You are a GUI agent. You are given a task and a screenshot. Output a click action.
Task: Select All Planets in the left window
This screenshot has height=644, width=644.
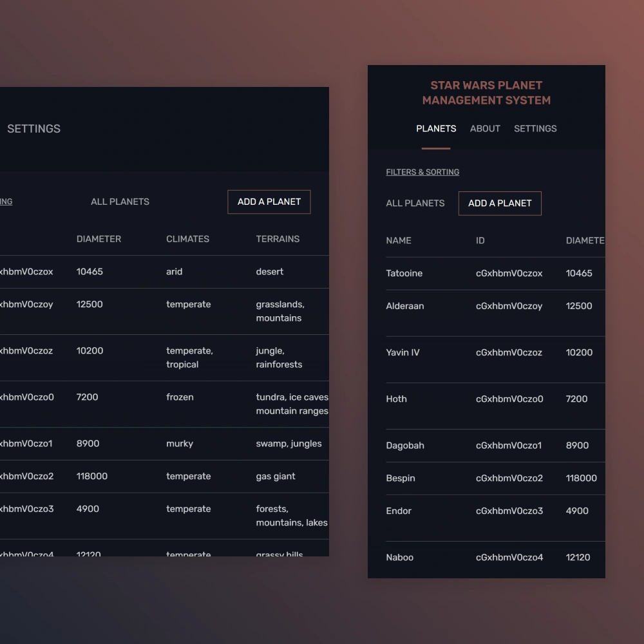tap(120, 202)
